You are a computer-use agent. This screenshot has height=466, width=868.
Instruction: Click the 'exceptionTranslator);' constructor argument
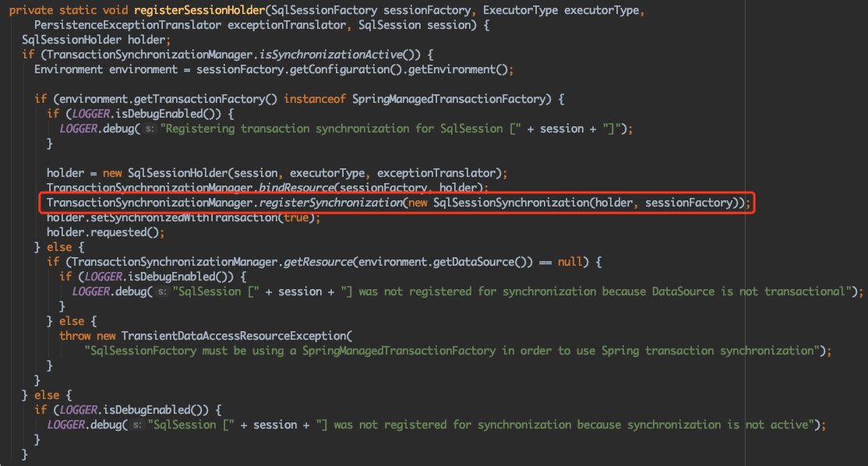442,173
